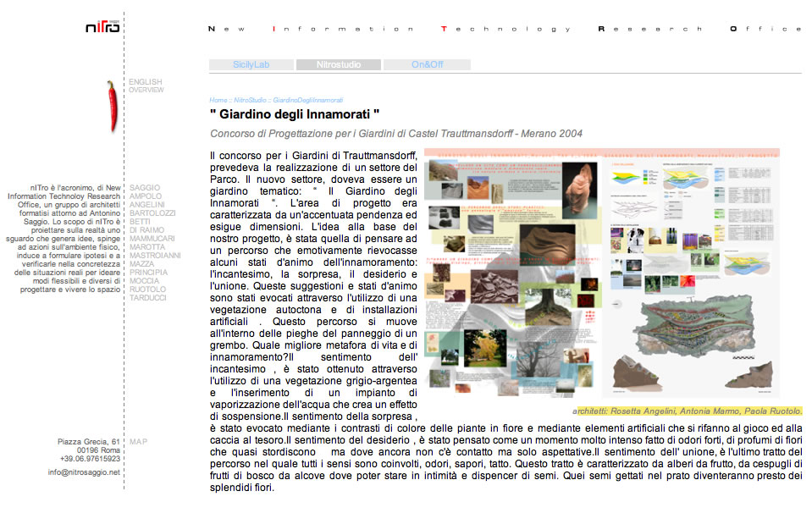Image resolution: width=812 pixels, height=513 pixels.
Task: Click the nITro logo
Action: pos(102,27)
